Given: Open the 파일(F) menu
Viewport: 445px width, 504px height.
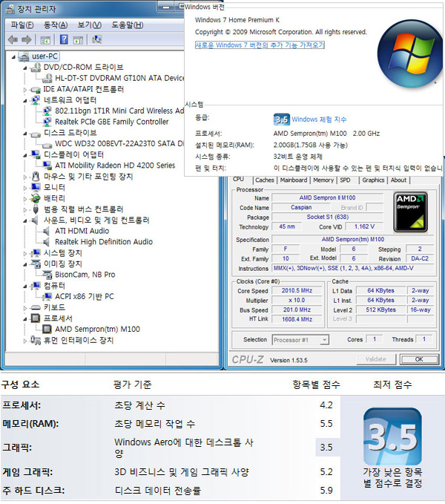Looking at the screenshot, I should [x=22, y=24].
